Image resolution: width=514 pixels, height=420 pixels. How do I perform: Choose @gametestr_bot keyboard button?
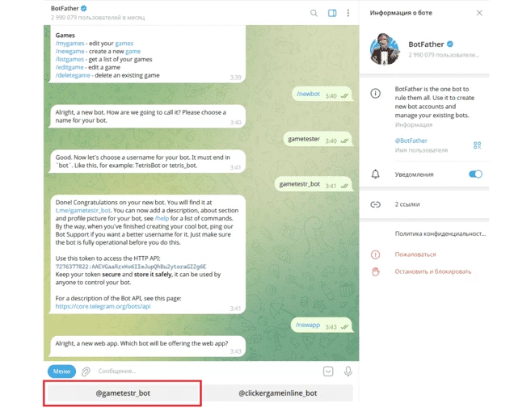point(123,393)
